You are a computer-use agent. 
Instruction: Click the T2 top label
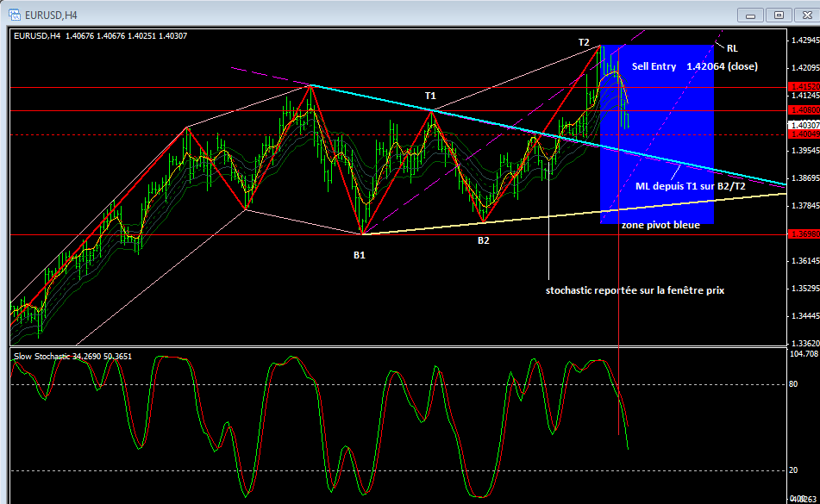584,42
